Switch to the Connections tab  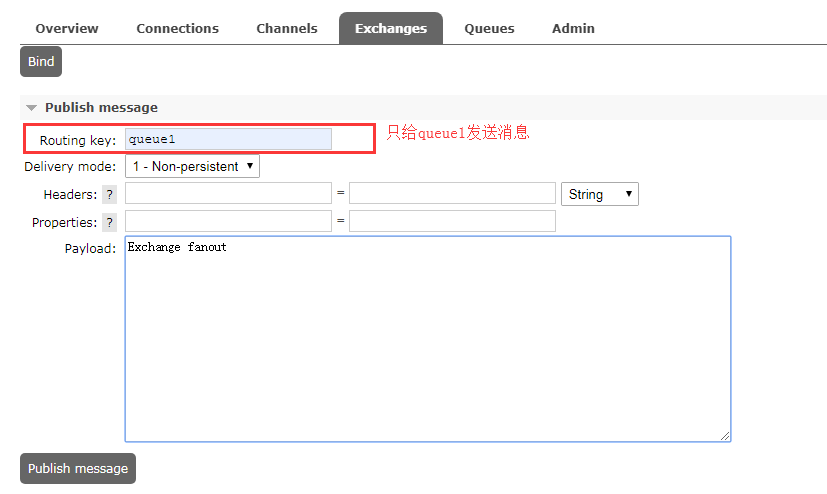177,28
